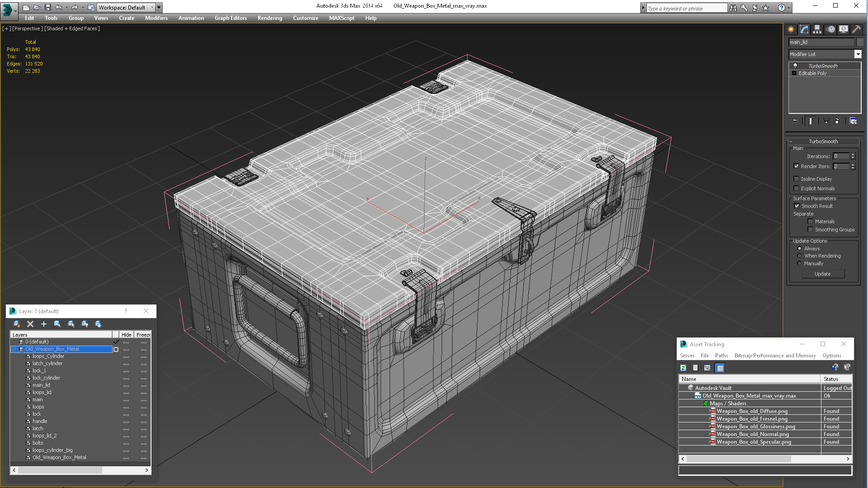868x488 pixels.
Task: Open the Rendering menu
Action: coord(269,18)
